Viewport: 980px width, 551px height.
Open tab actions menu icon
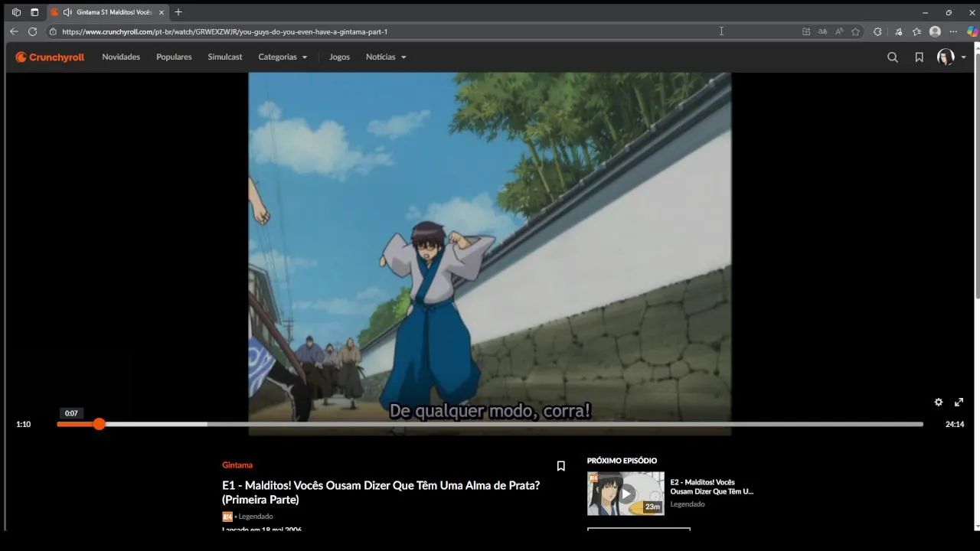pos(34,12)
